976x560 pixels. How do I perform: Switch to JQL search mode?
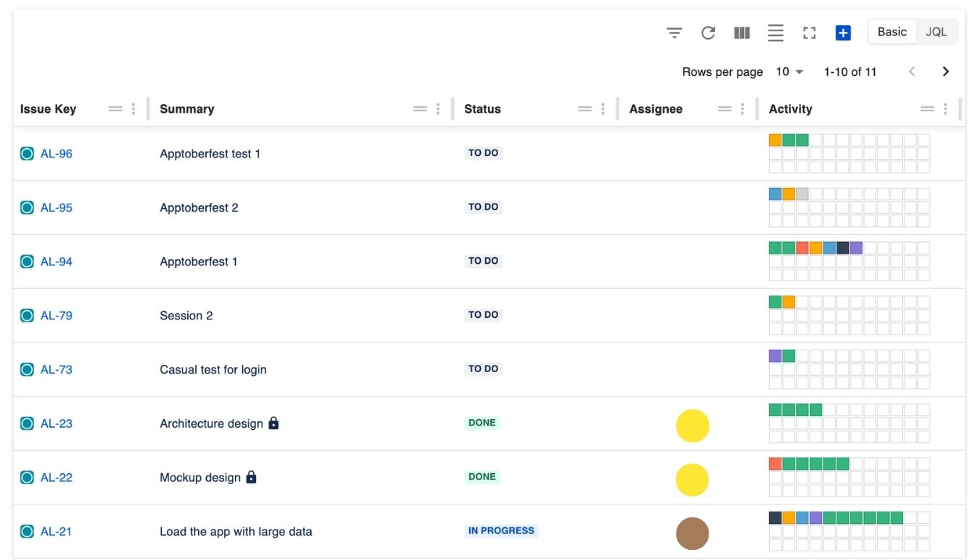(936, 32)
